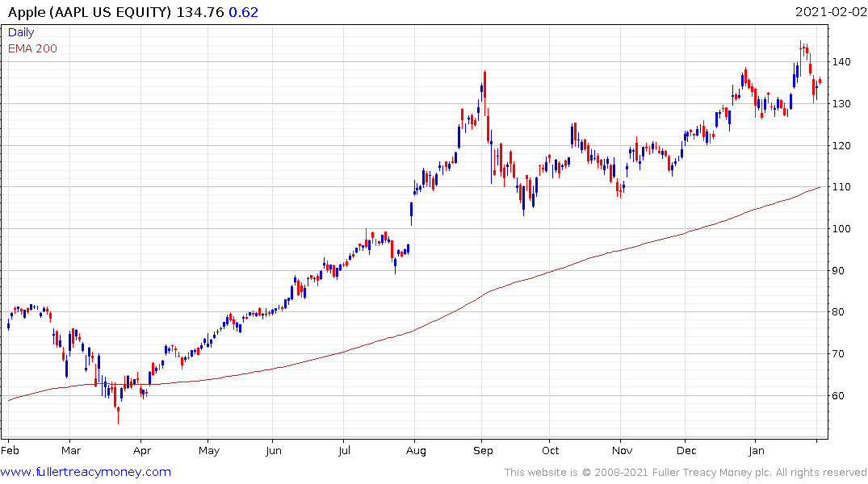Click the 'Nov' x-axis label
868x484 pixels.
click(x=623, y=450)
